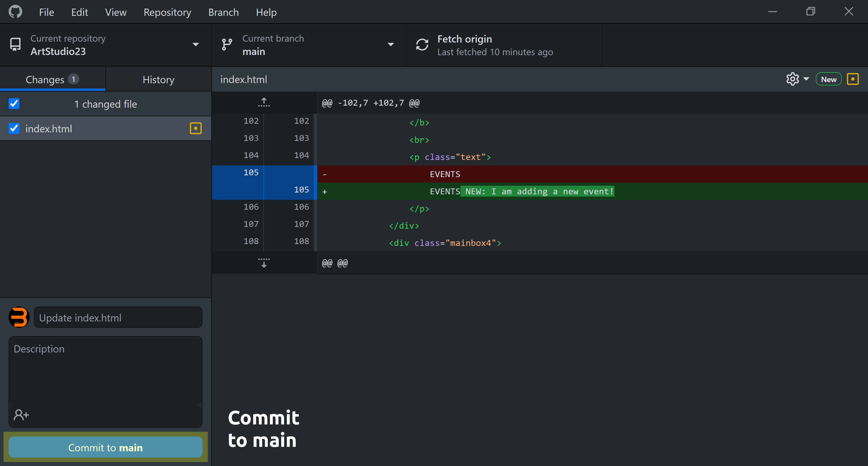
Task: Click the repository icon beside ArtStudio23
Action: pyautogui.click(x=15, y=45)
